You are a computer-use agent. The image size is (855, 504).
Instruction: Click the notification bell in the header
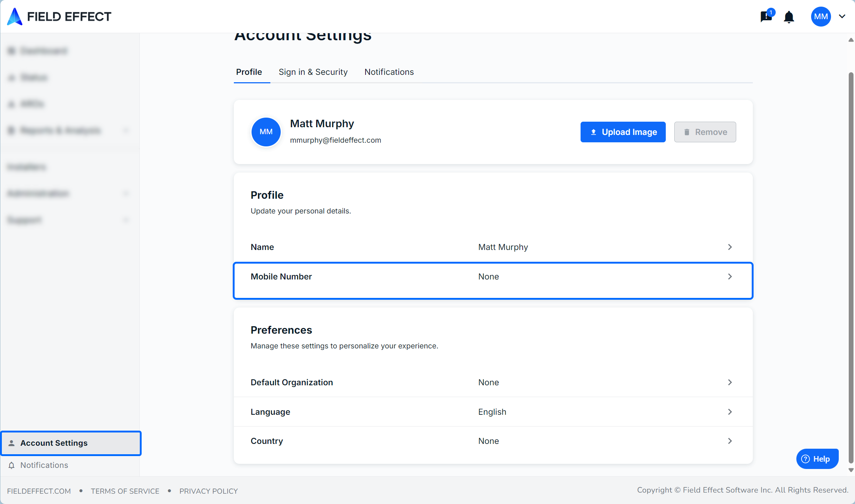789,17
